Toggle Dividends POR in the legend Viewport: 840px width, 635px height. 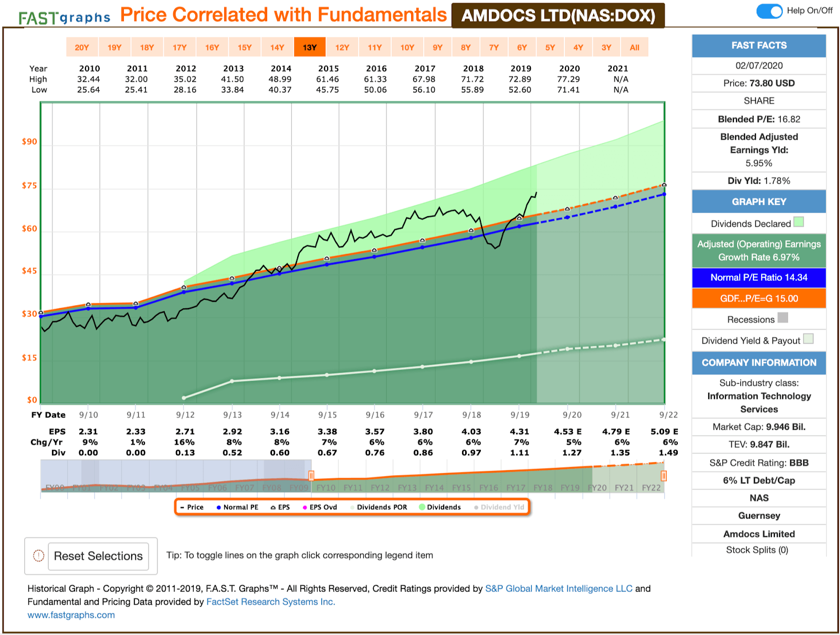coord(379,507)
